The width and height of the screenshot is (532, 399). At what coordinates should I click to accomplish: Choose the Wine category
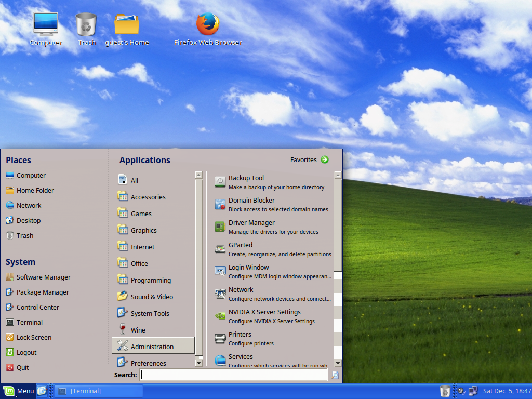pyautogui.click(x=138, y=330)
